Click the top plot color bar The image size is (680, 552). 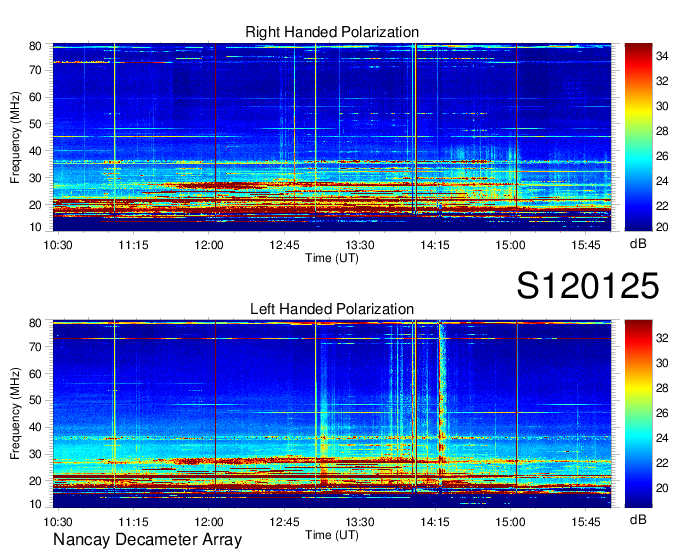(x=638, y=137)
